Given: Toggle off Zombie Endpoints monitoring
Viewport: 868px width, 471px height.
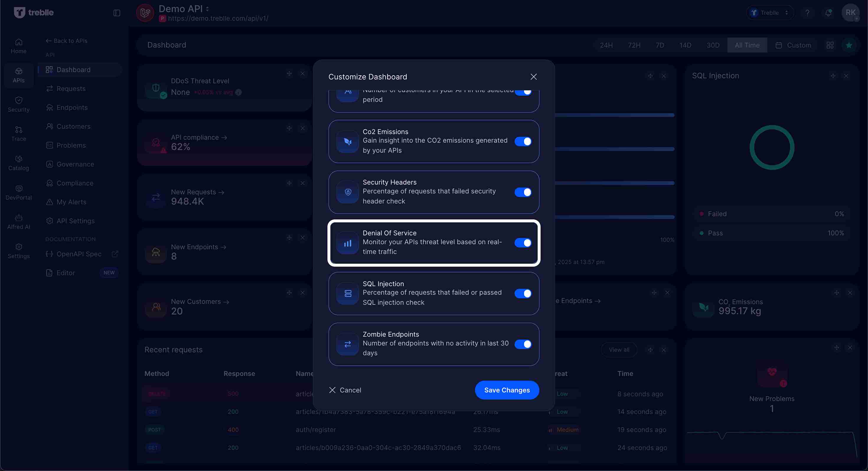Looking at the screenshot, I should (523, 344).
